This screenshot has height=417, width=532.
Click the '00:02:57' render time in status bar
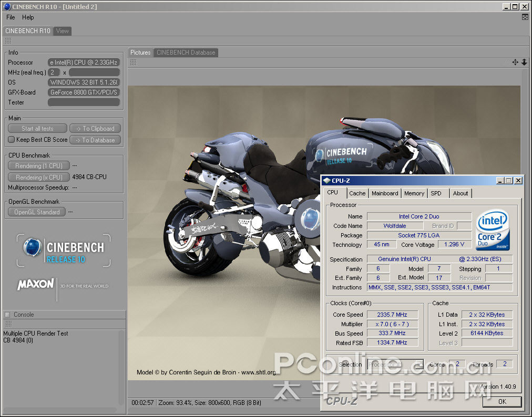point(142,403)
